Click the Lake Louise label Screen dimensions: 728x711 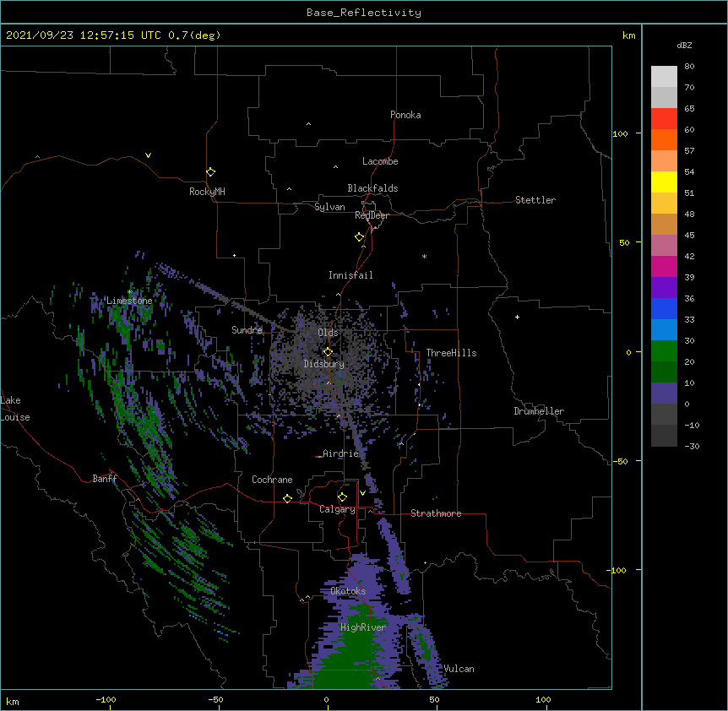15,409
